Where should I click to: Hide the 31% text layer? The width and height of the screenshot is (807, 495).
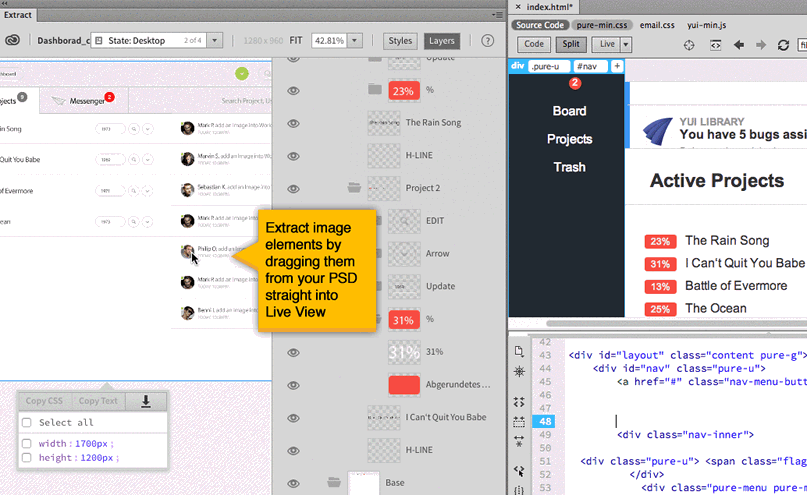click(293, 352)
